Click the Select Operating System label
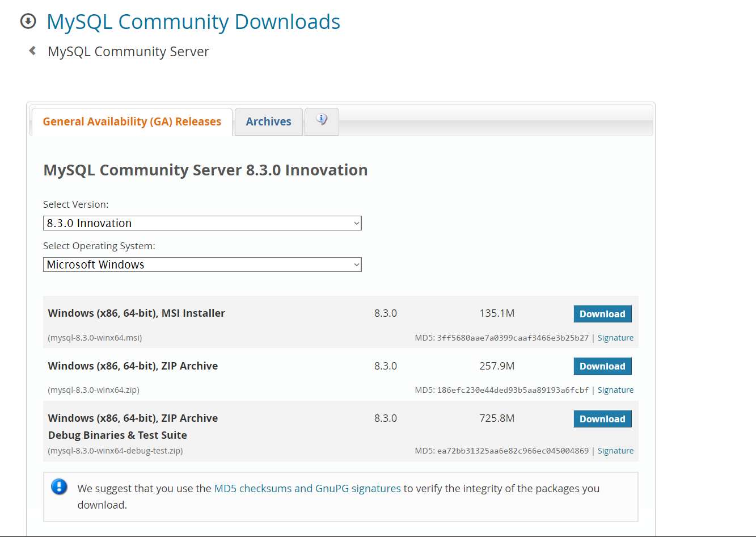The height and width of the screenshot is (537, 756). 99,246
